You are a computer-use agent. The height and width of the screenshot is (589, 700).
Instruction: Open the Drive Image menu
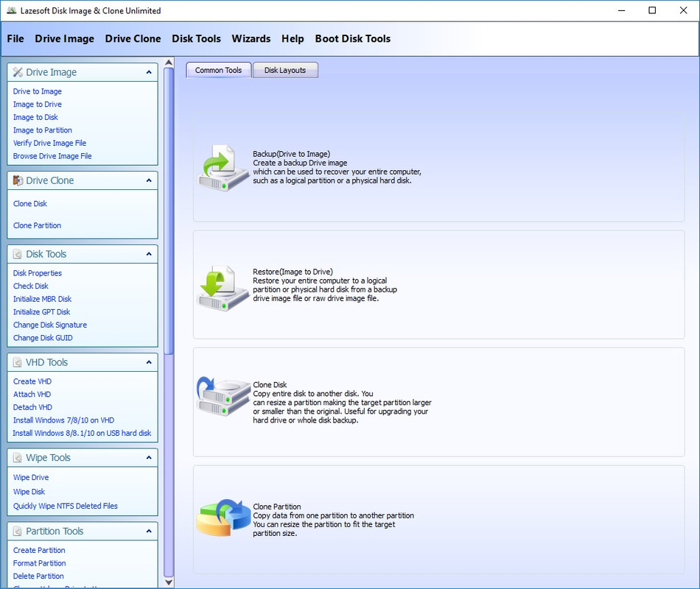[64, 39]
